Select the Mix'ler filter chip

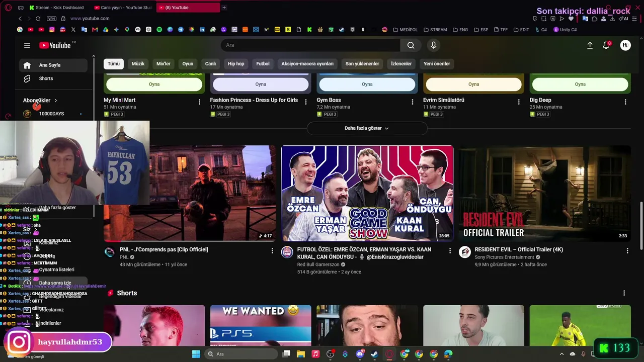coord(164,64)
